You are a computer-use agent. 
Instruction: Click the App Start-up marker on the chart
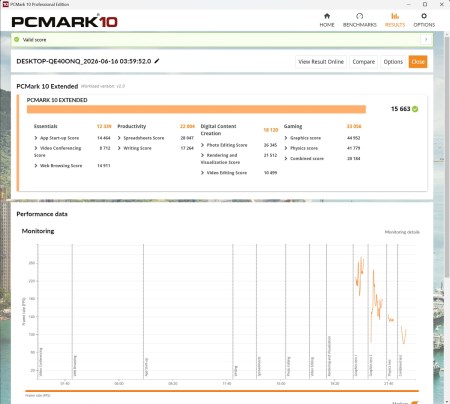point(146,367)
